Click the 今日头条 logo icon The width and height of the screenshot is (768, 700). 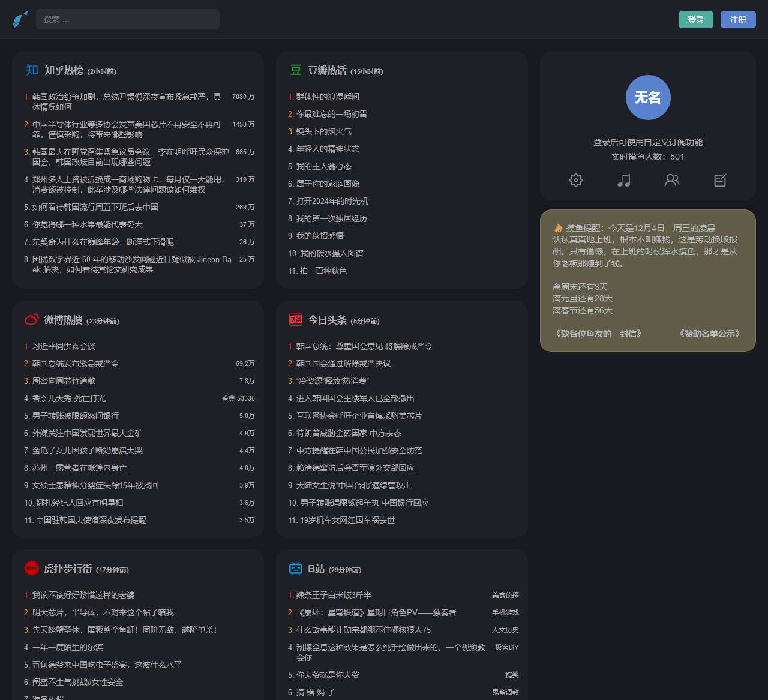(296, 320)
